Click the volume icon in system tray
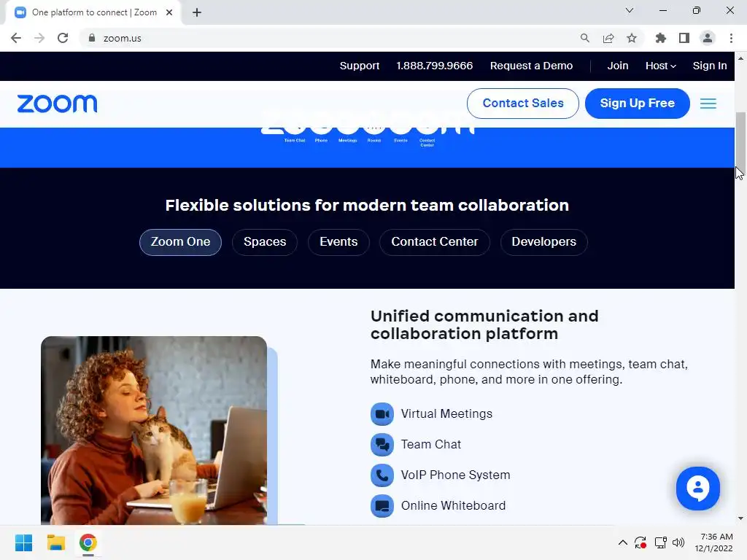The image size is (747, 560). (678, 542)
